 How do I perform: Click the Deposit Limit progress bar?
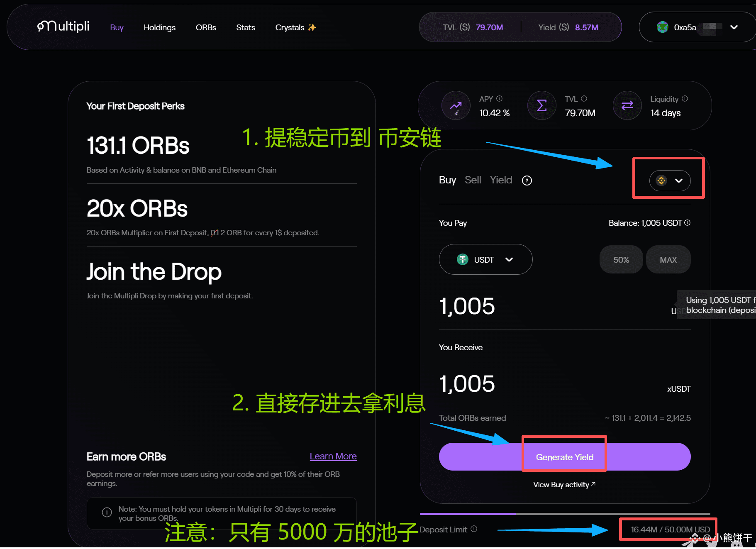tap(565, 514)
